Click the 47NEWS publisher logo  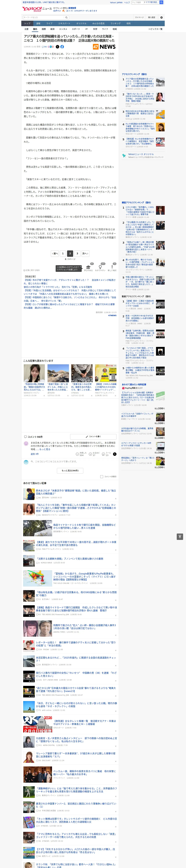(104, 47)
